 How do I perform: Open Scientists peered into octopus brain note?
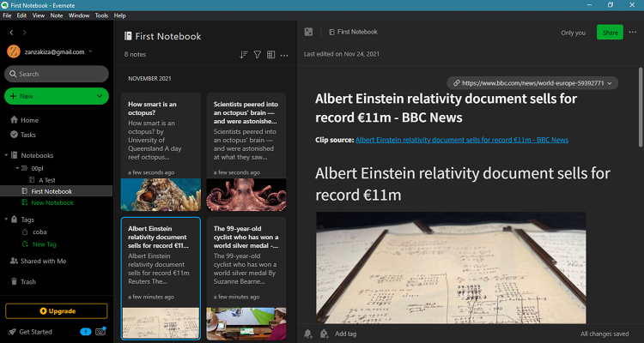point(246,152)
